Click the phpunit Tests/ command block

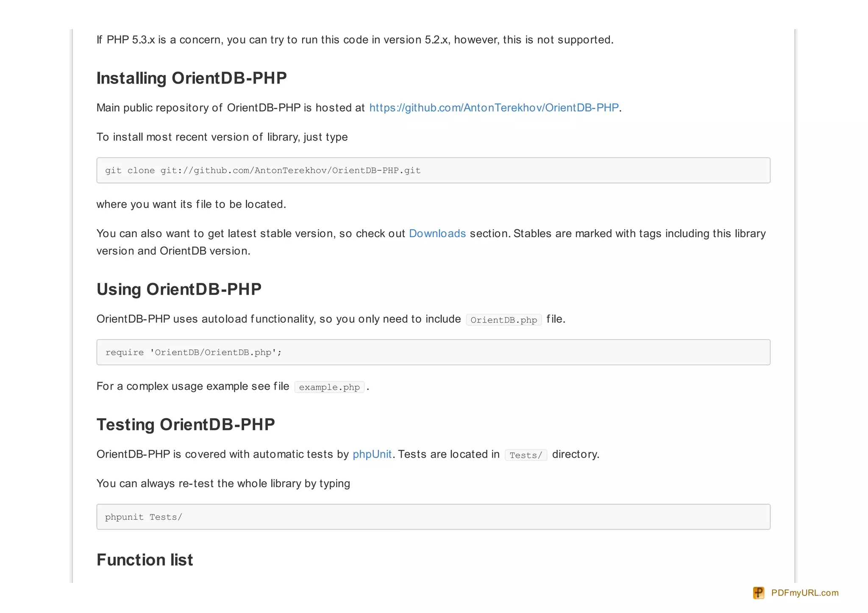coord(433,517)
